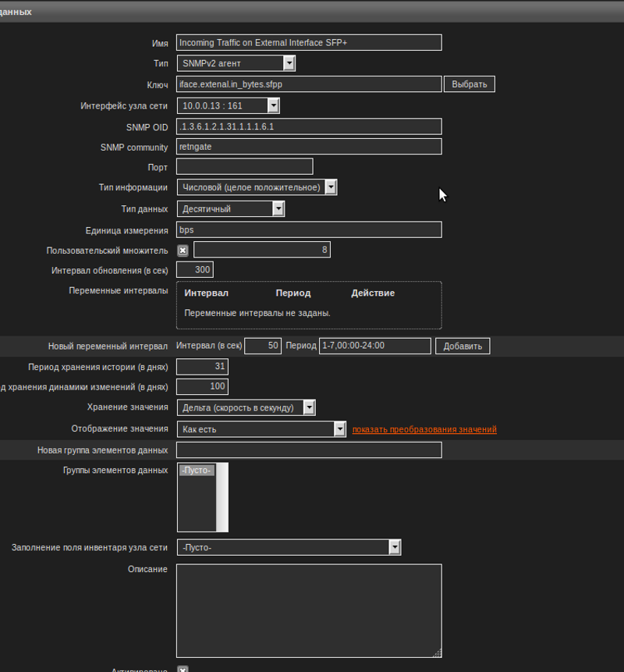Click the Описание textarea corner grip

[438, 653]
